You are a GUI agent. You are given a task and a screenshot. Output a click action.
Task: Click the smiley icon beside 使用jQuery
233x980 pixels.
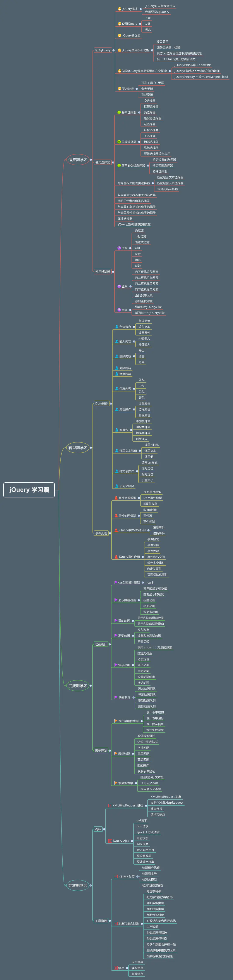pyautogui.click(x=120, y=24)
